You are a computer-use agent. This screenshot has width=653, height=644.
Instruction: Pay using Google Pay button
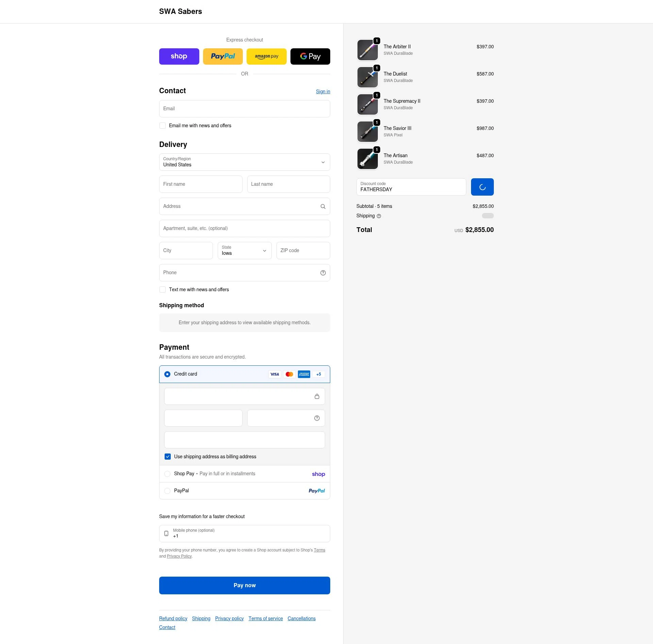pyautogui.click(x=310, y=56)
